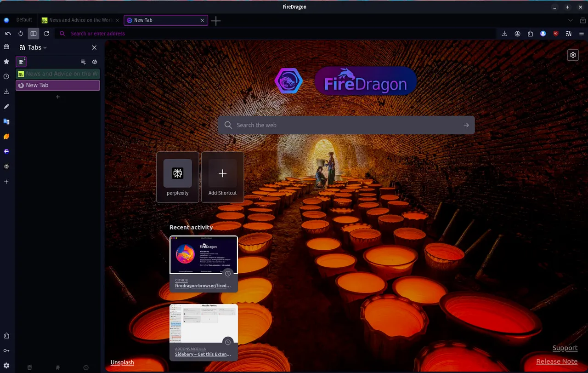Open the Sidebery icon in the toolbar
The height and width of the screenshot is (373, 588).
point(569,34)
